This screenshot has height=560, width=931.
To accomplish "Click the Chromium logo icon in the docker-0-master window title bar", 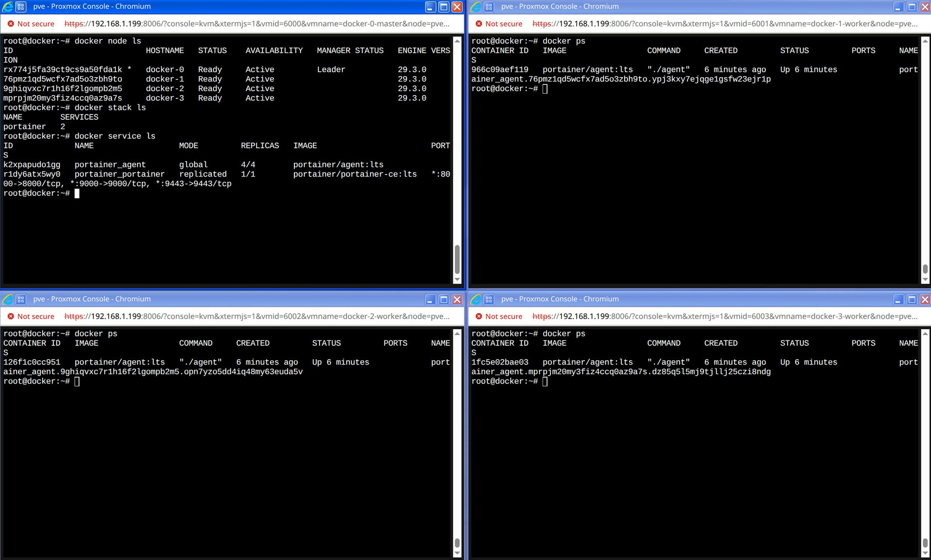I will tap(8, 7).
